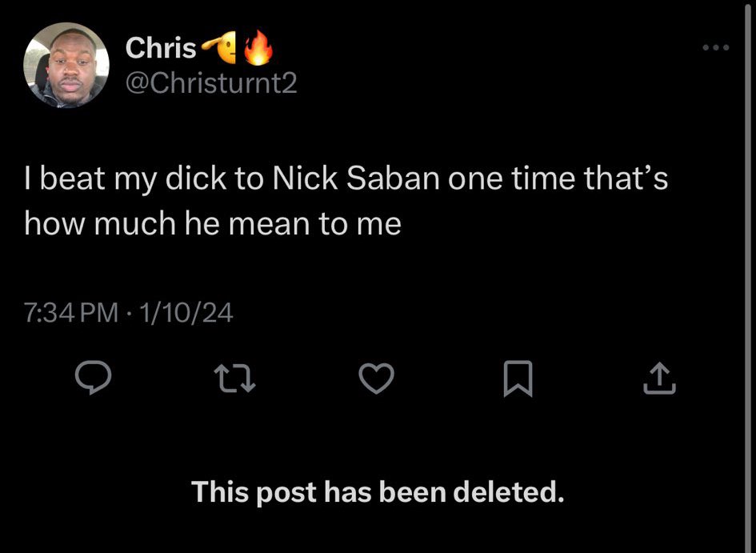Like the post with heart icon
756x553 pixels.
375,379
